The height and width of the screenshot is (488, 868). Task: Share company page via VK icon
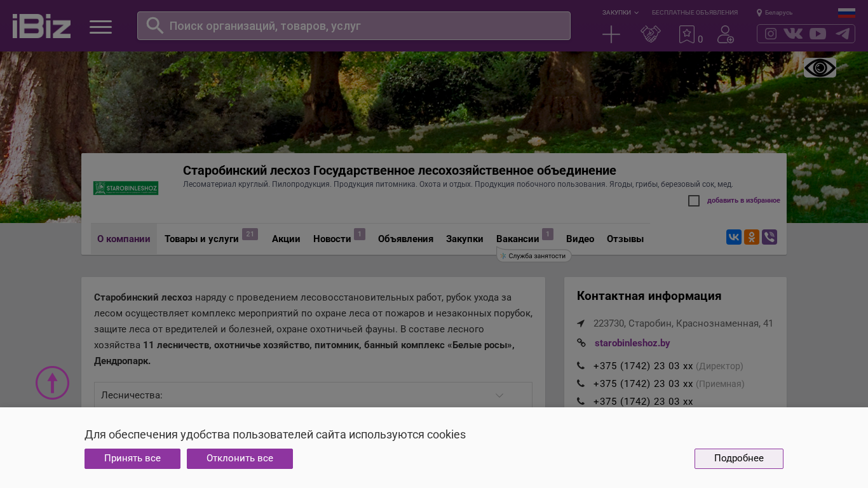[734, 237]
